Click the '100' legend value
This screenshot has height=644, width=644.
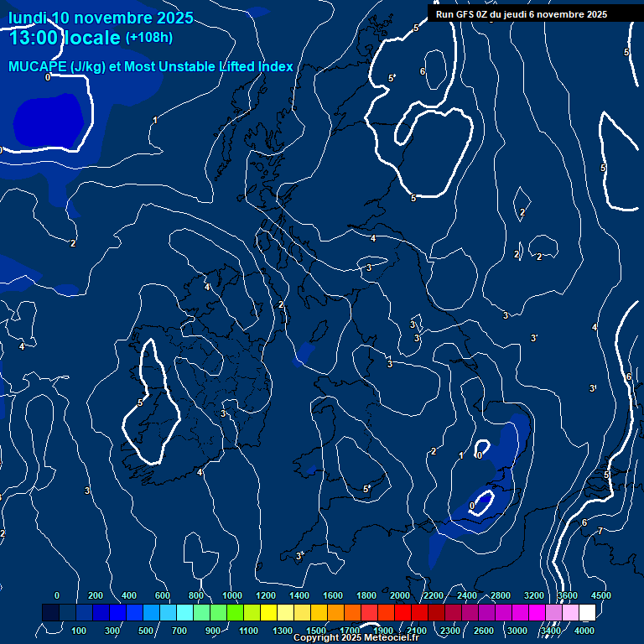pos(79,631)
